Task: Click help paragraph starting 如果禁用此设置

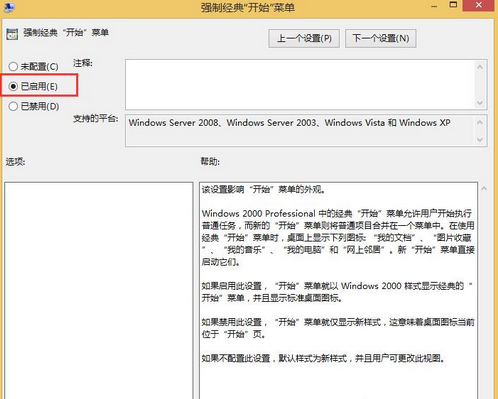Action: pyautogui.click(x=338, y=328)
